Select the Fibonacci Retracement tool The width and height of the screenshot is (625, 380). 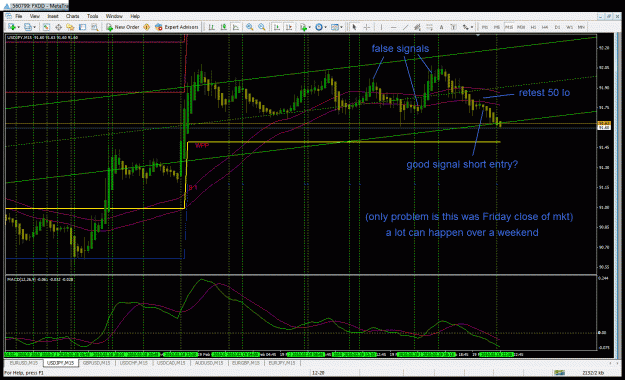[429, 27]
